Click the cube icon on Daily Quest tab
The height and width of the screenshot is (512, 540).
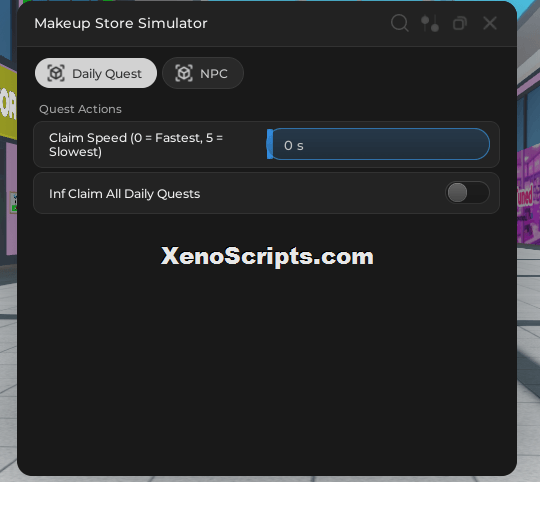(x=56, y=73)
